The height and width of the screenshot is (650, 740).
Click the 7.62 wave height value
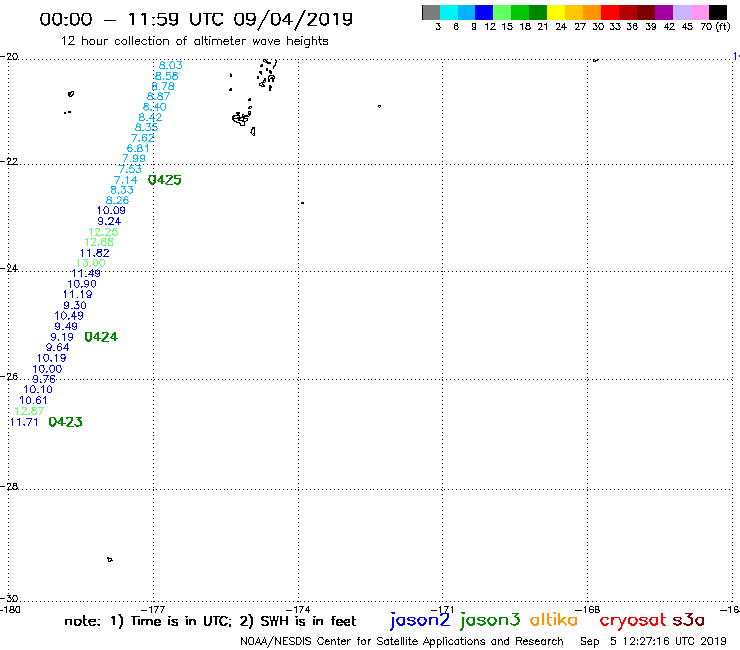[x=143, y=138]
